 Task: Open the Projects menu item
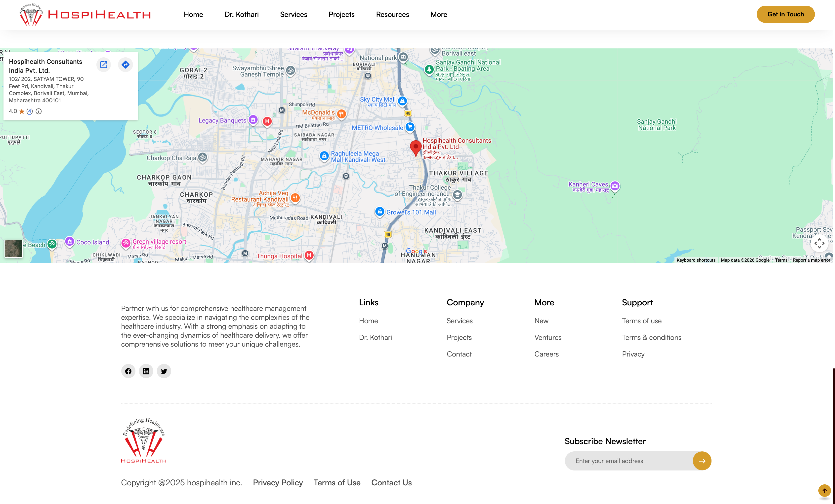(342, 15)
